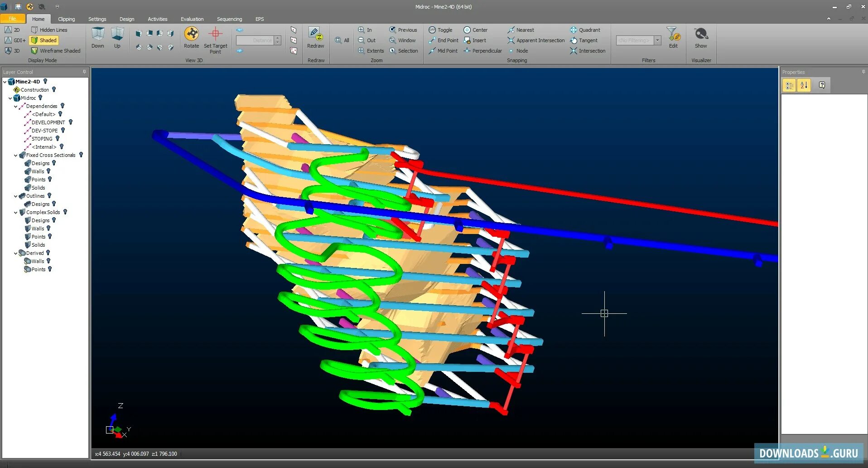Click Previous zoom button

coord(403,30)
